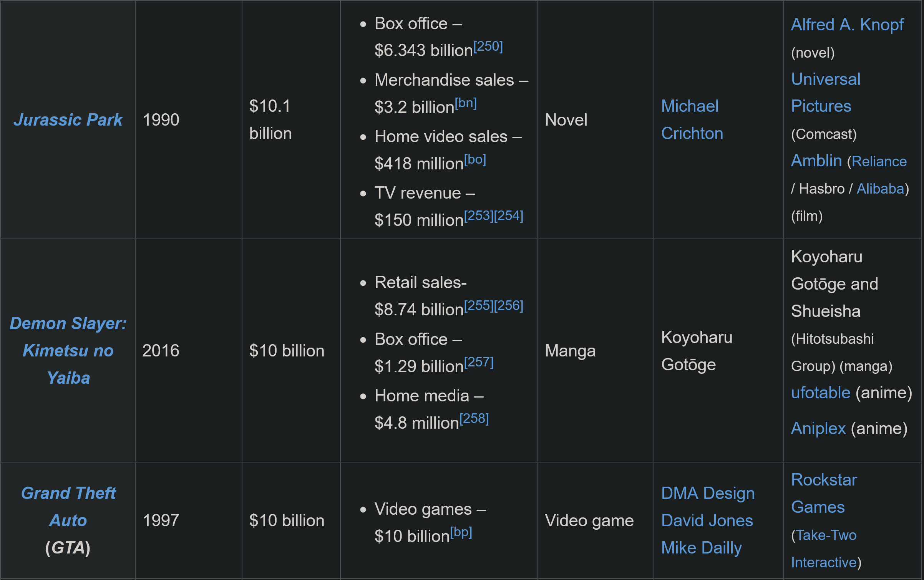924x580 pixels.
Task: Open the Jurassic Park franchise link
Action: (x=68, y=120)
